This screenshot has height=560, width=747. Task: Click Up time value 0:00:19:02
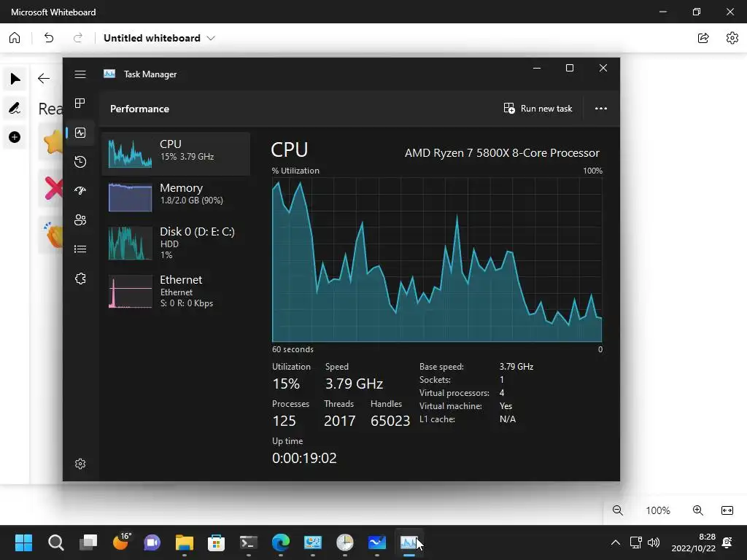tap(304, 458)
